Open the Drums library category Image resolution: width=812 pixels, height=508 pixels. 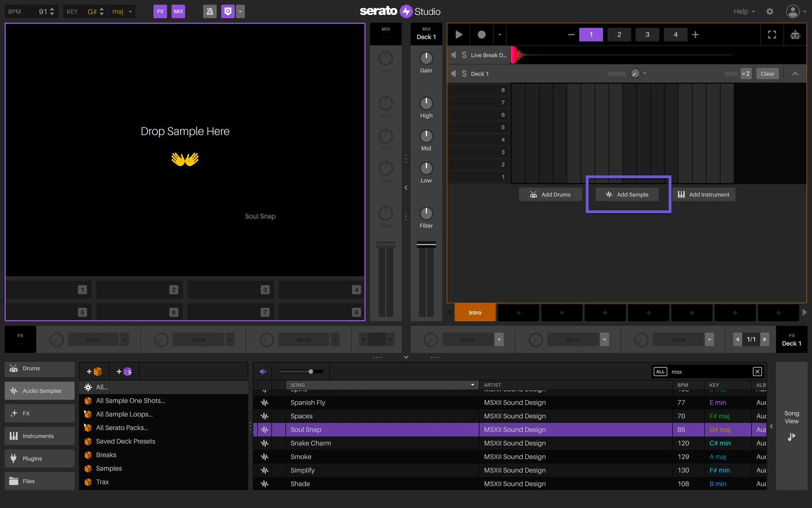point(40,368)
